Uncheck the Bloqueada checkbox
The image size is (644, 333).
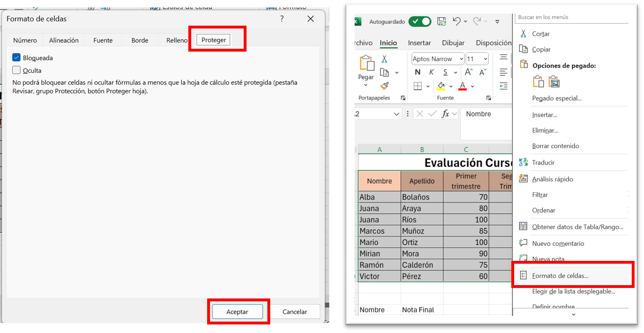[17, 58]
